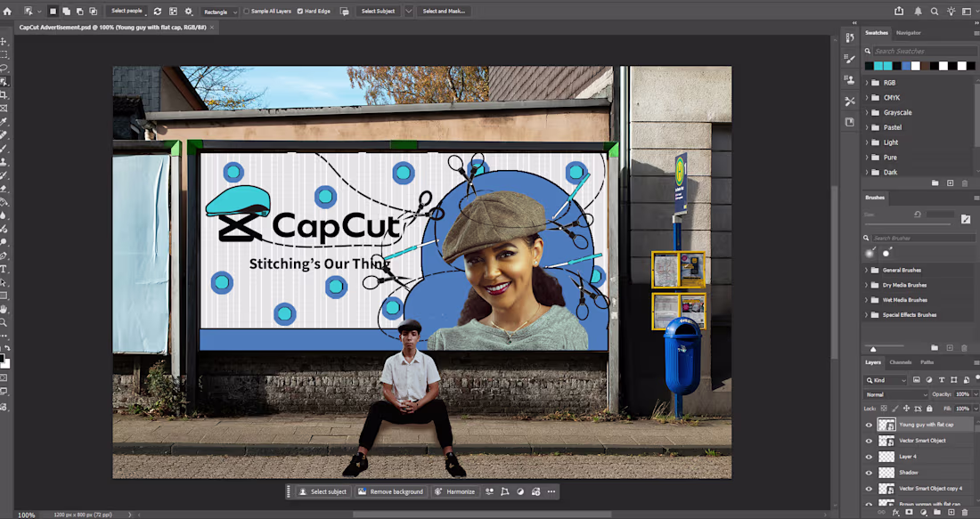This screenshot has width=980, height=519.
Task: Open the Rectangle mode dropdown
Action: [219, 12]
